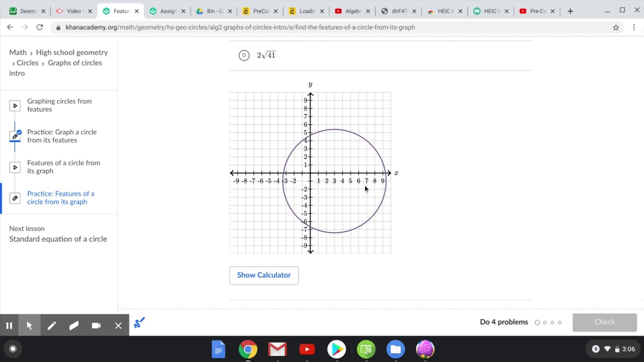Click the video icon beside Graphing circles from features
This screenshot has width=644, height=362.
pyautogui.click(x=15, y=106)
